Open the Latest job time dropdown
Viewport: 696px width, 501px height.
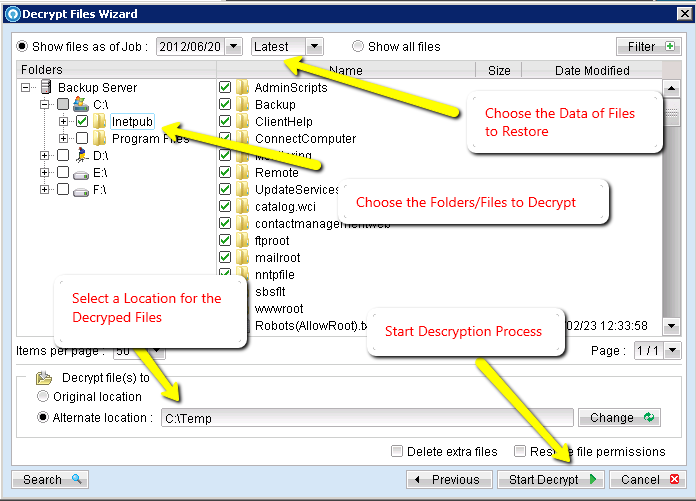click(314, 46)
